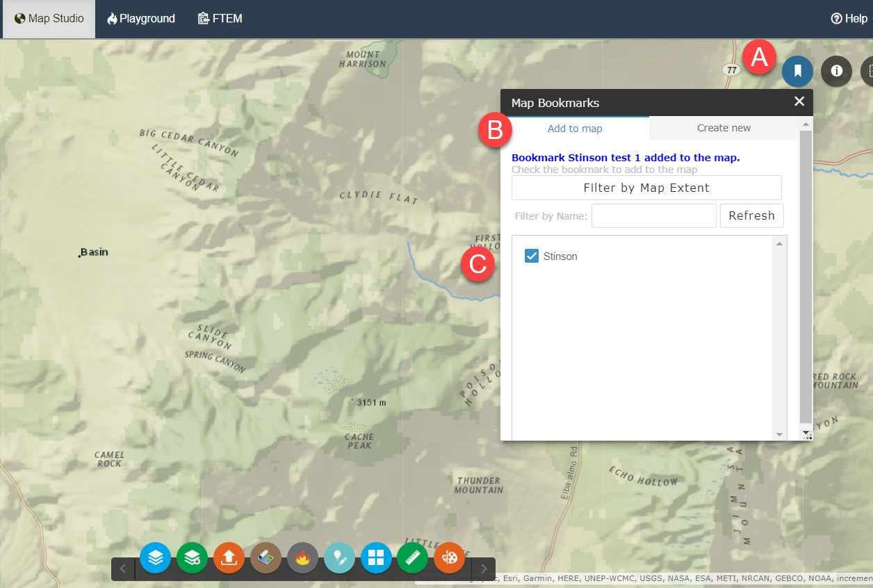Uncheck the Stinson bookmark

[x=532, y=256]
